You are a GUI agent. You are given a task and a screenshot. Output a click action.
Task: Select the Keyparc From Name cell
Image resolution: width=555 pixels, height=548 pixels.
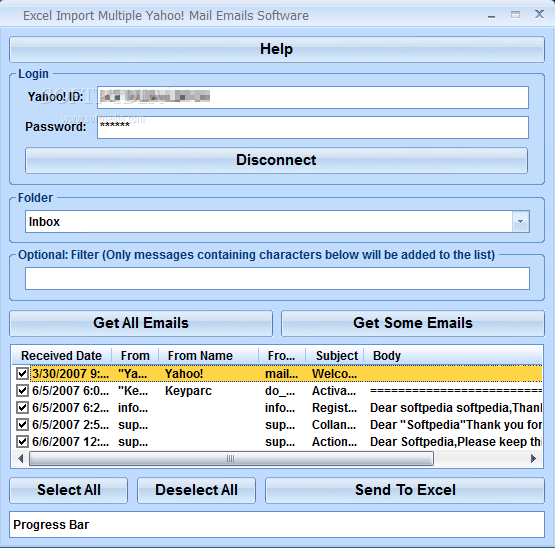click(188, 391)
